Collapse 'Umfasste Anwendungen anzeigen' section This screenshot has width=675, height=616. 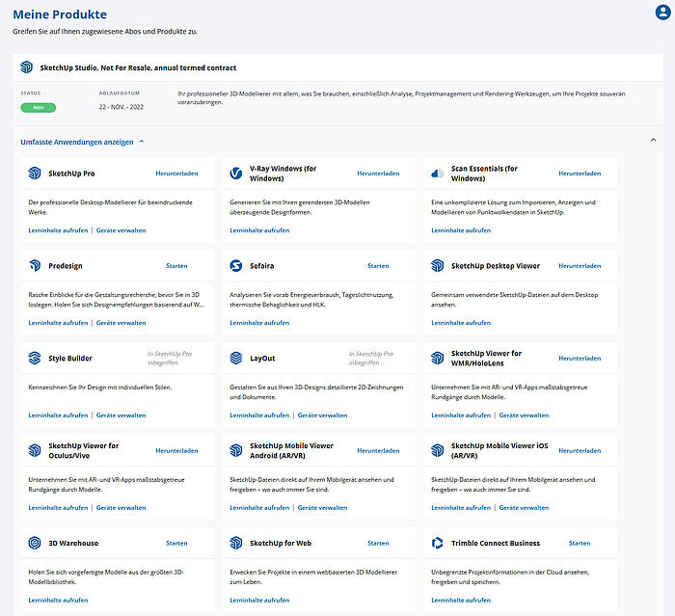(82, 142)
